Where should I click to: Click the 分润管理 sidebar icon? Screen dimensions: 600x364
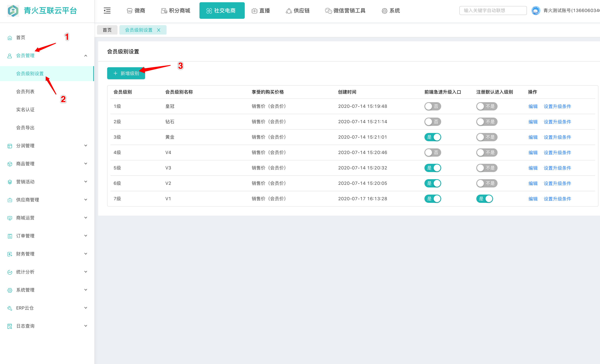(10, 146)
